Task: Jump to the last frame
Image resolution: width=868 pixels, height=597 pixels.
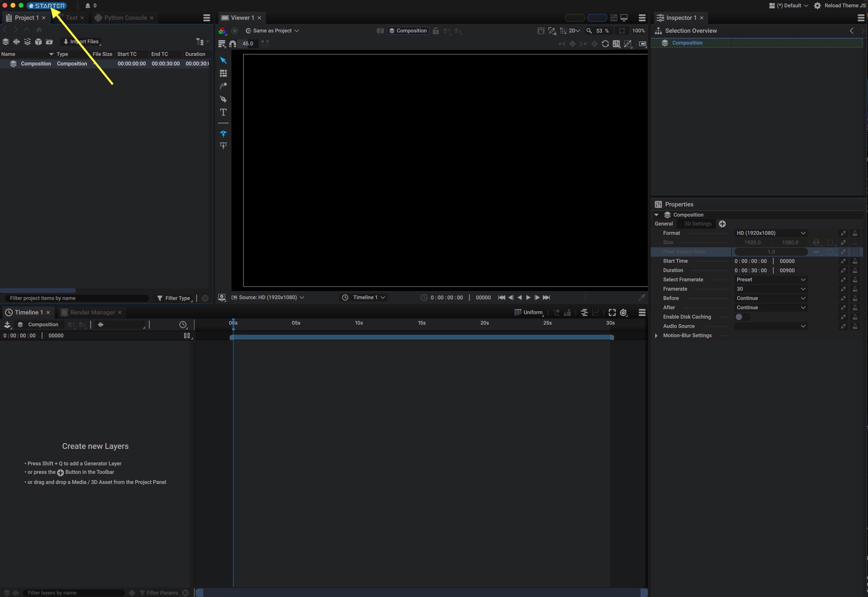Action: pyautogui.click(x=546, y=297)
